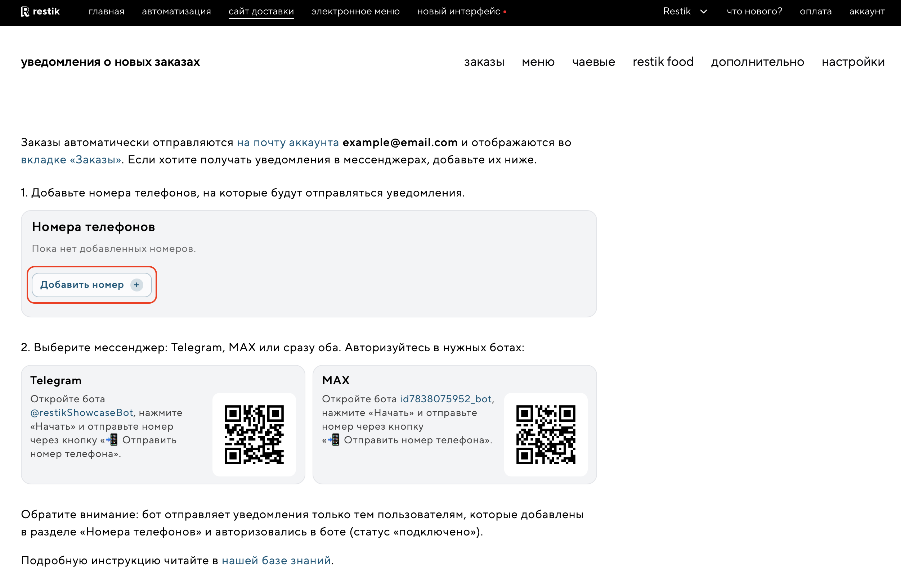Open the restik food tab

(663, 62)
